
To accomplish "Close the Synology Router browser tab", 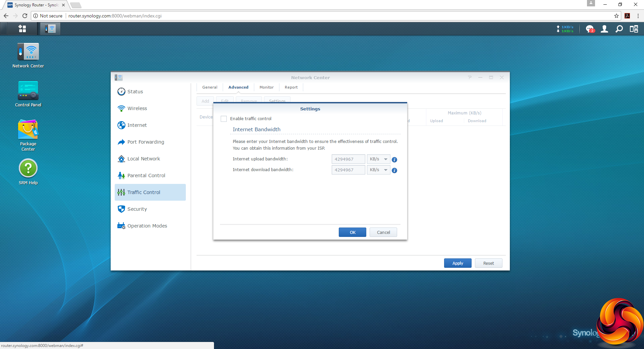I will coord(63,5).
